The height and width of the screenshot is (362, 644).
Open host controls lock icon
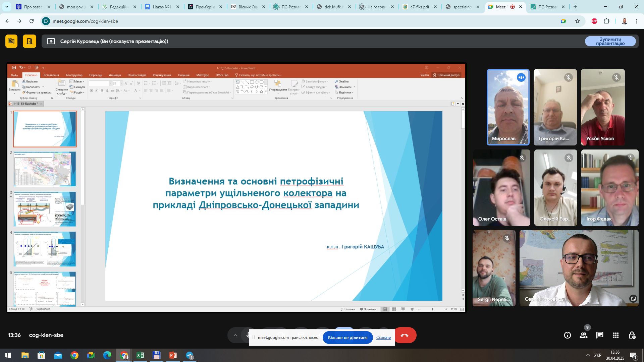632,335
